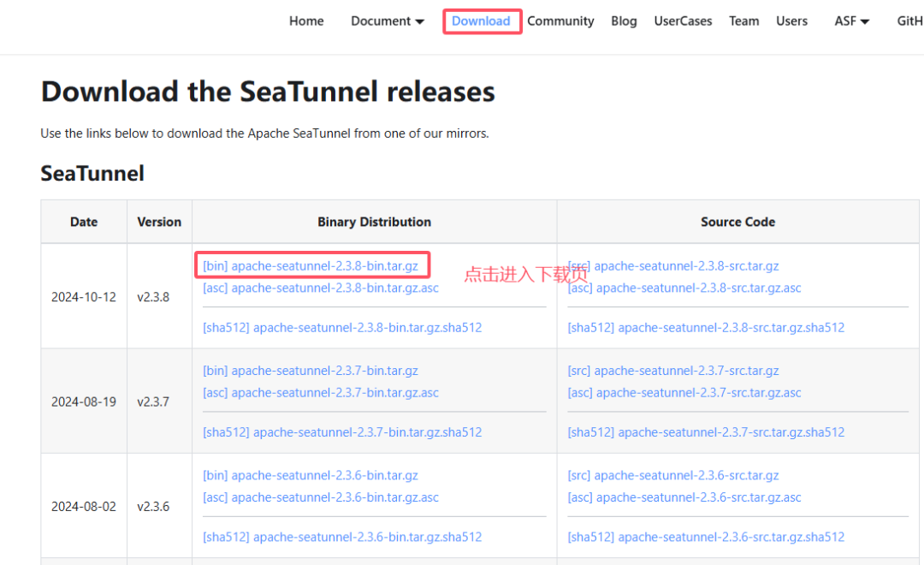Click the Date column header

point(84,222)
